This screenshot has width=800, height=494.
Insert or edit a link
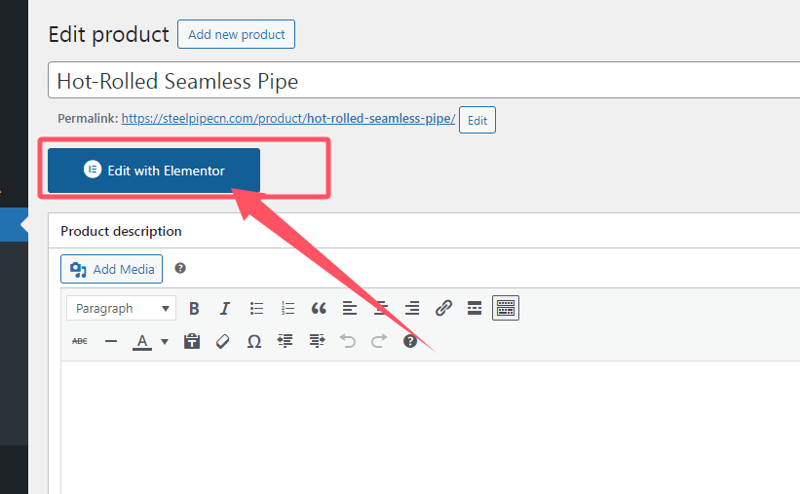click(443, 308)
